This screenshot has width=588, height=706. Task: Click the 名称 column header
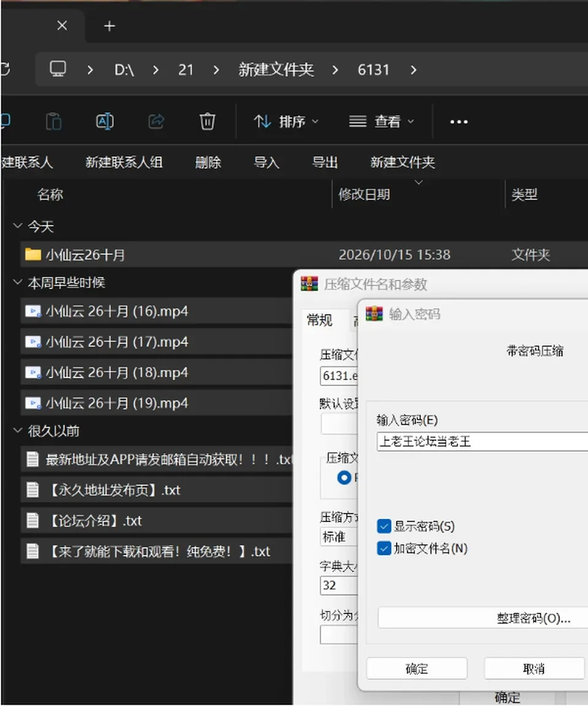50,194
